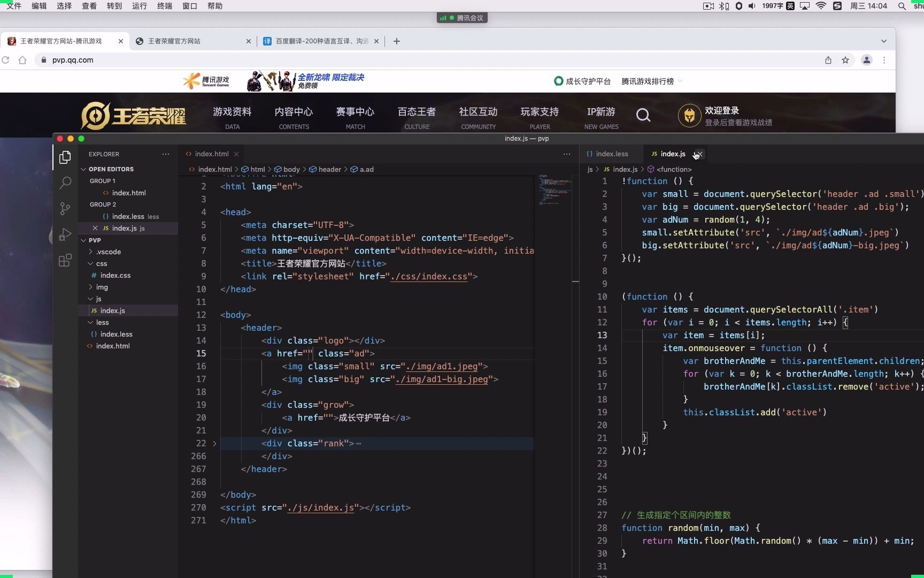This screenshot has width=924, height=578.
Task: Click 欢迎登录 login link
Action: (x=722, y=110)
